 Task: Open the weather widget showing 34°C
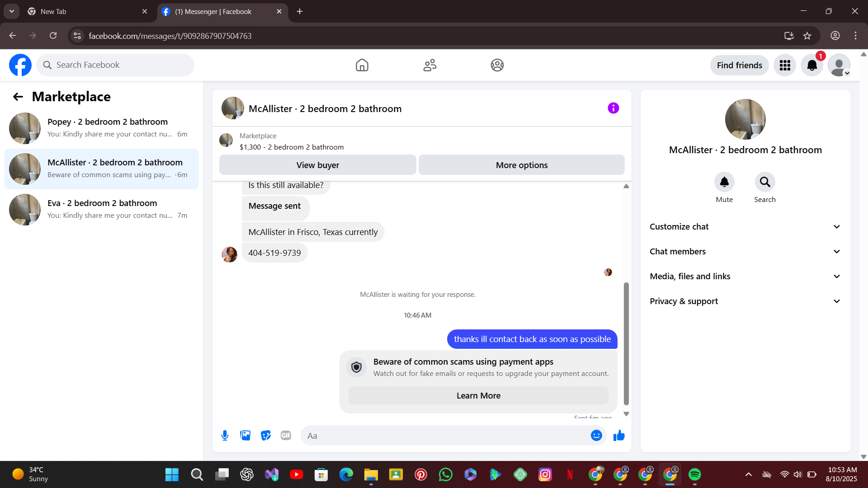[30, 474]
